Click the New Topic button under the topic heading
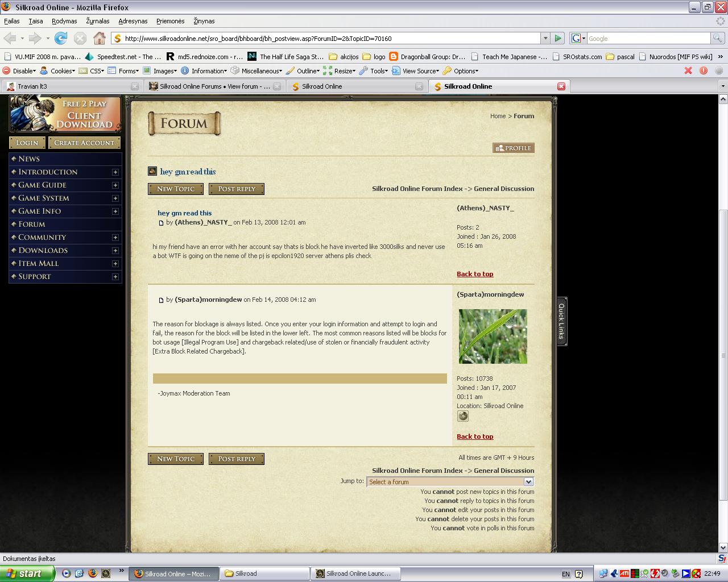Screen dimensions: 728x582 pos(176,189)
